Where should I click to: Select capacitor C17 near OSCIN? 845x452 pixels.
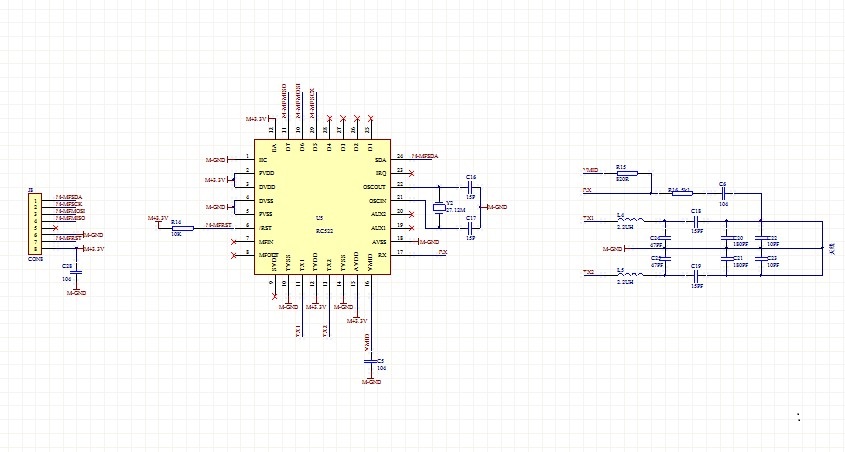click(x=471, y=228)
